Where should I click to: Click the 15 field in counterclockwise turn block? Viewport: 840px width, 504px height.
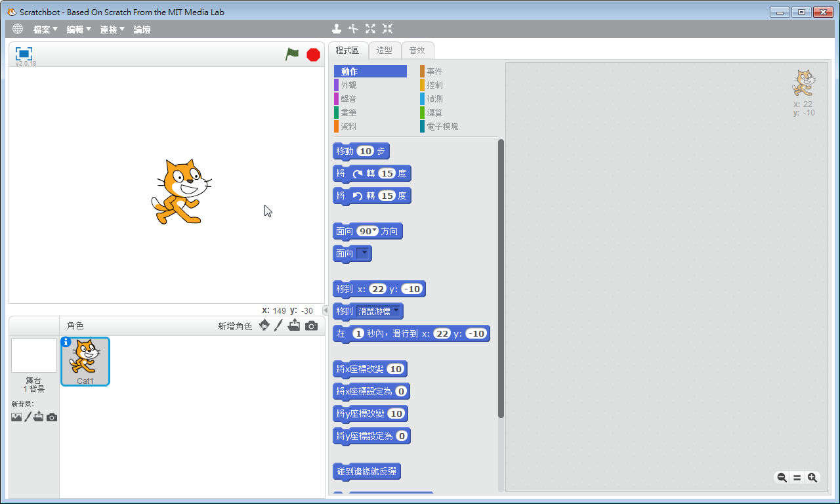pos(387,196)
